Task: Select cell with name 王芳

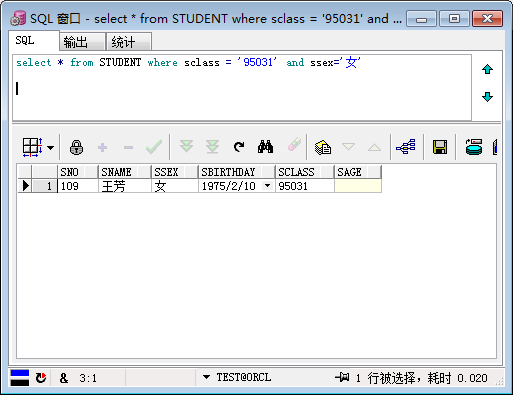Action: [124, 186]
